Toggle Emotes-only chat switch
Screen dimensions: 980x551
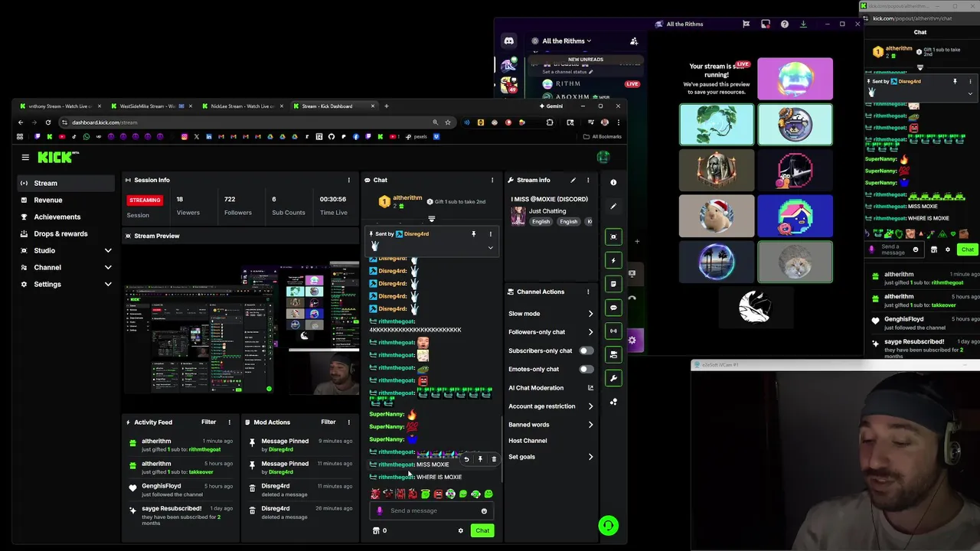[x=586, y=369]
